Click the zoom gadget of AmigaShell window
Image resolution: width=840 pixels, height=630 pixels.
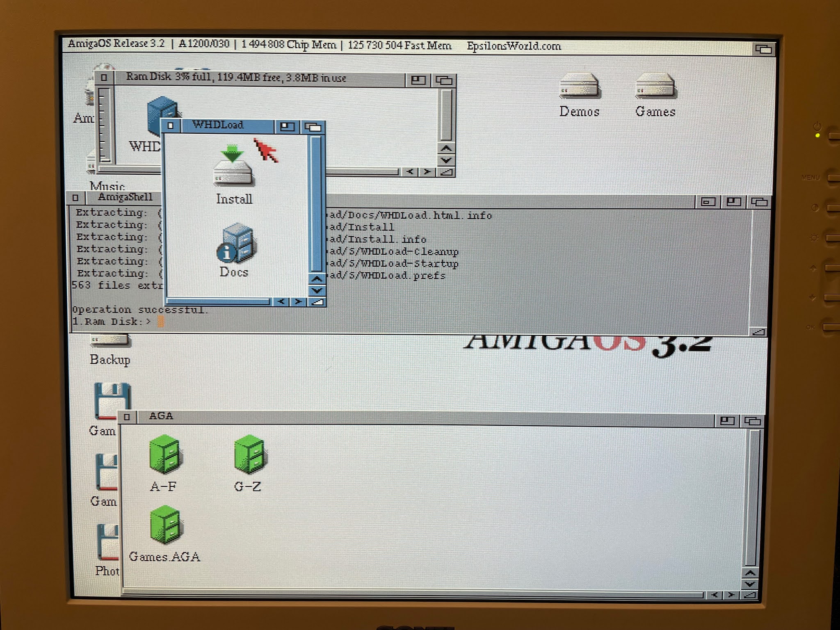(733, 201)
